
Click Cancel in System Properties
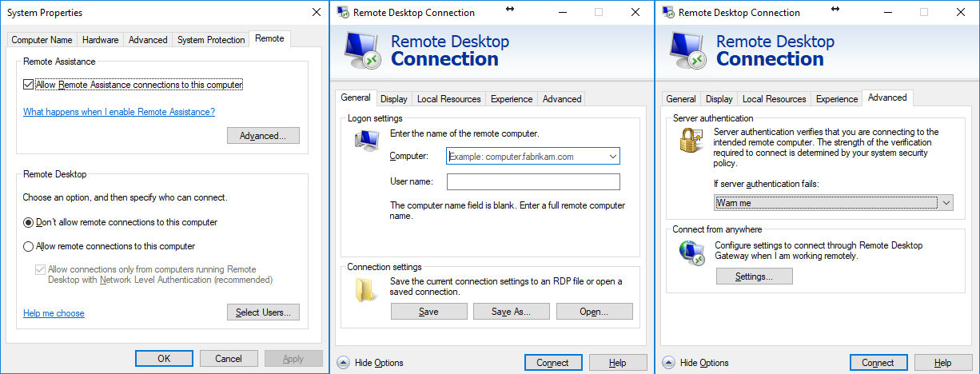click(229, 359)
